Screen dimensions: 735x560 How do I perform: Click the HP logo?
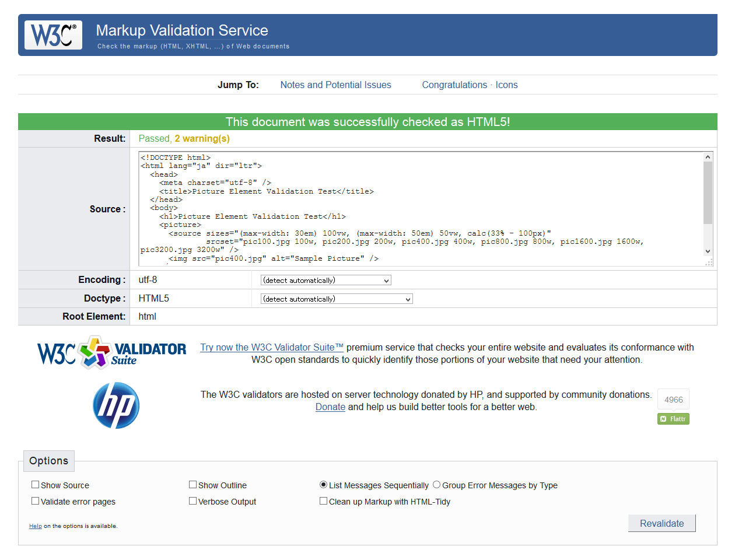116,405
